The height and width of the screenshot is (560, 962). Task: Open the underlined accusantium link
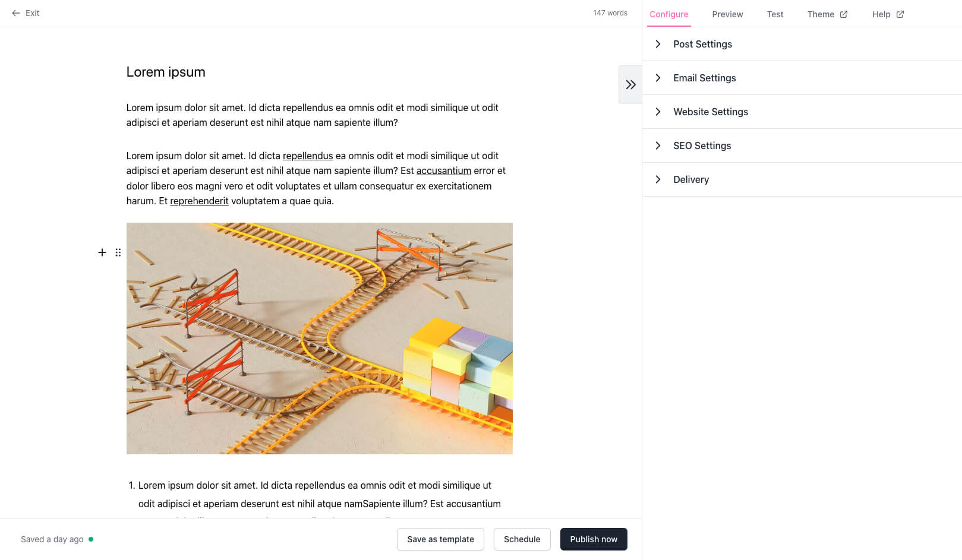pos(444,170)
